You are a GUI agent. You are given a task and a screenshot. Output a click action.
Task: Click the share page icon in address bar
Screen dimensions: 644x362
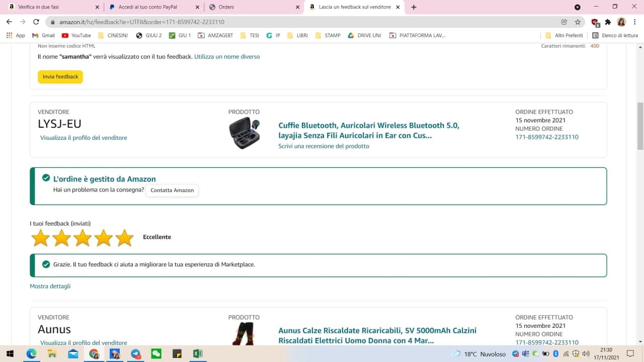click(564, 22)
